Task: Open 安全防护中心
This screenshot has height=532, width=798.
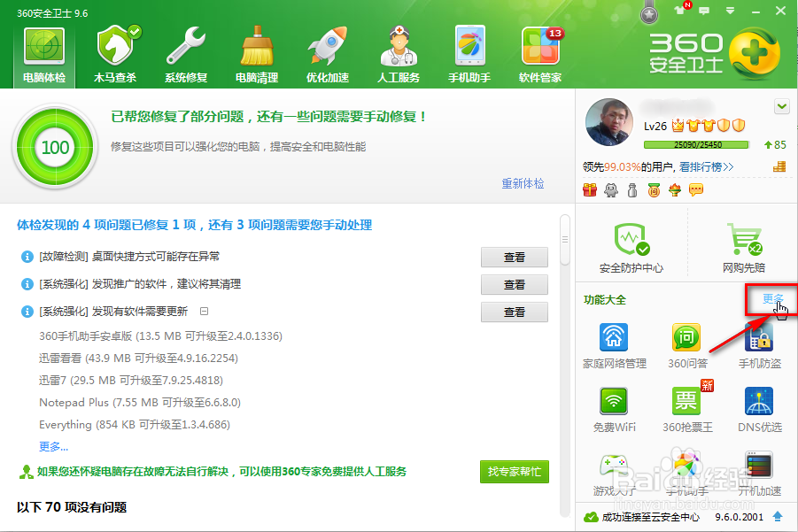Action: pos(631,247)
